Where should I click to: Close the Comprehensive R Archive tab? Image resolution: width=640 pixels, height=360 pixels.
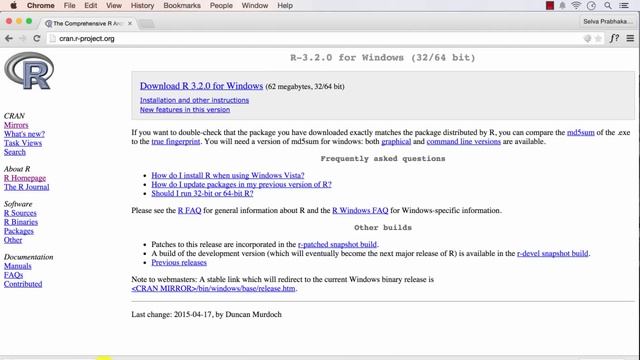click(130, 23)
